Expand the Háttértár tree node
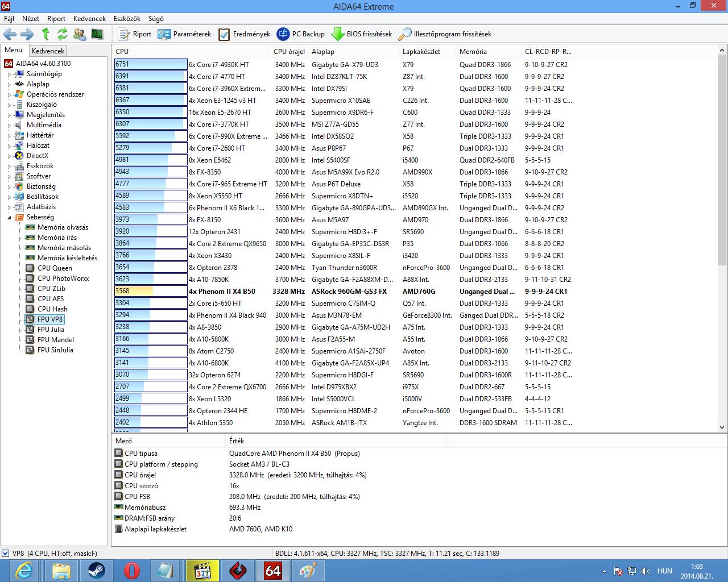The image size is (728, 582). (x=9, y=136)
